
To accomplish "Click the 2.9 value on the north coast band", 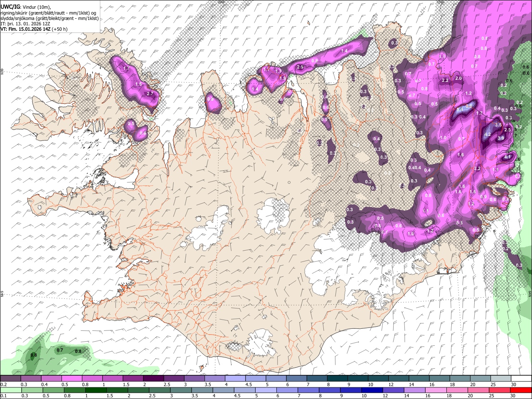I will pyautogui.click(x=300, y=67).
